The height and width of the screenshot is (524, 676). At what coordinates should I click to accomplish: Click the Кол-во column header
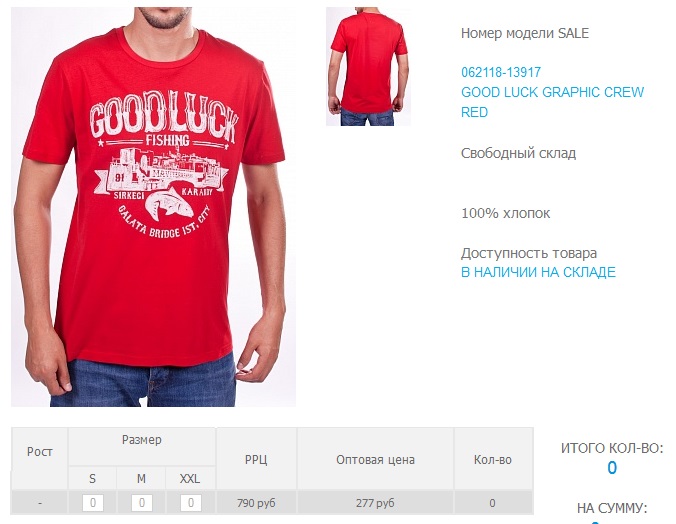click(493, 459)
